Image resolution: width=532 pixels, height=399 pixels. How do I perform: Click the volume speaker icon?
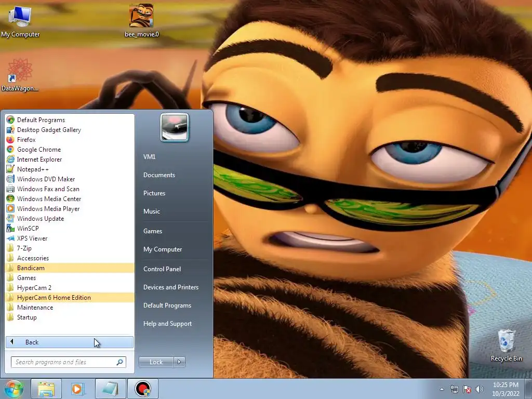click(479, 390)
